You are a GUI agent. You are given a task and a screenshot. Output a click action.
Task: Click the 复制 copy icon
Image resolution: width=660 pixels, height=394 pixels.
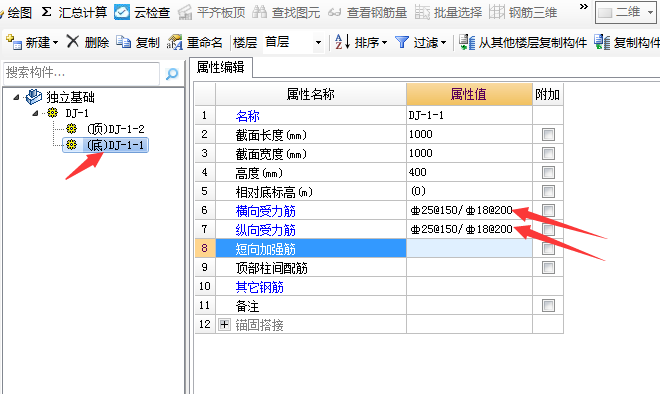[x=123, y=42]
